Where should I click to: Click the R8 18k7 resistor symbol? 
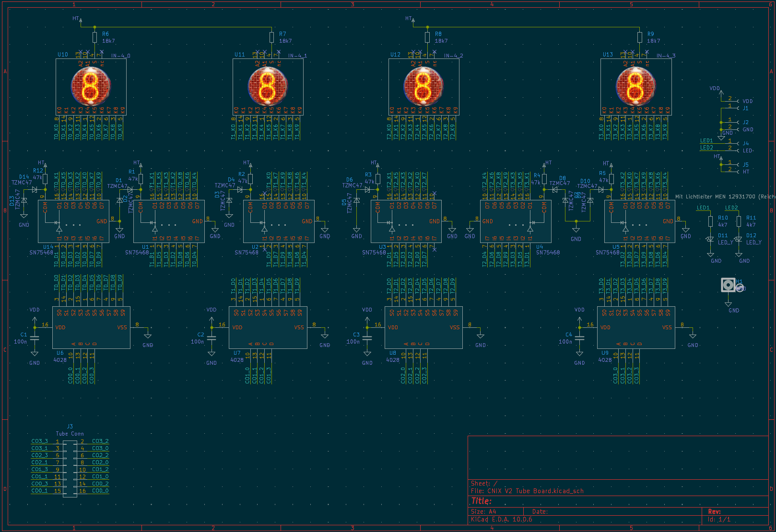coord(427,37)
